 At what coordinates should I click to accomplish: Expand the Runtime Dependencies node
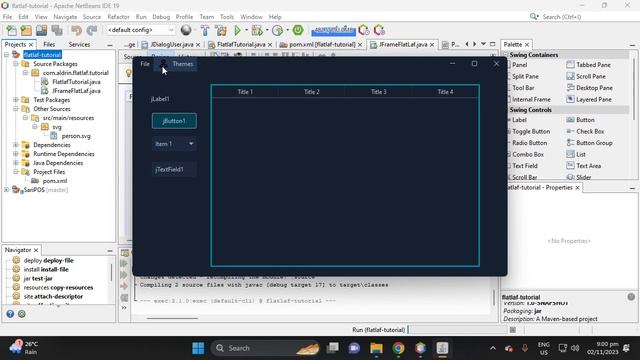tap(16, 154)
